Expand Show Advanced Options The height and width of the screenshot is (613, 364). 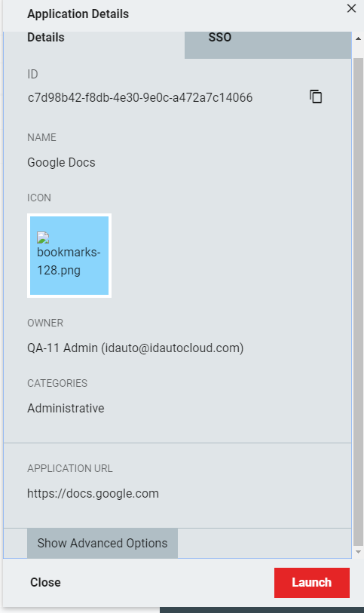click(x=102, y=543)
